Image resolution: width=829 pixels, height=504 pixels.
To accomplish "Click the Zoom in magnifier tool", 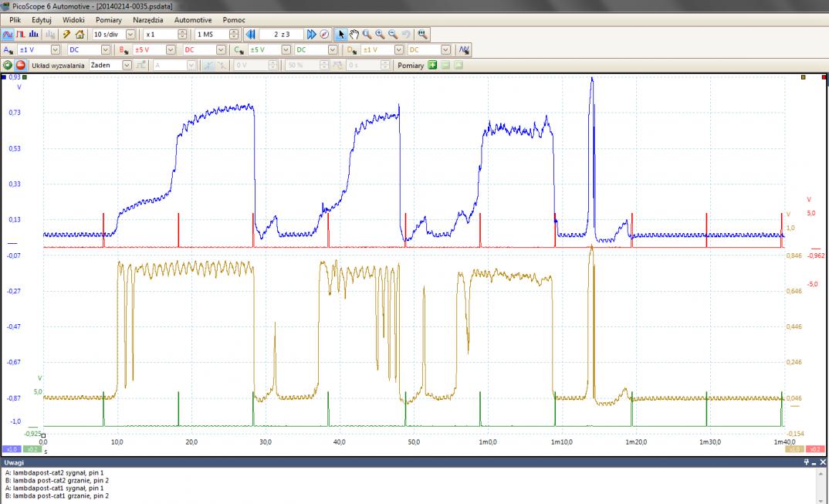I will tap(381, 34).
